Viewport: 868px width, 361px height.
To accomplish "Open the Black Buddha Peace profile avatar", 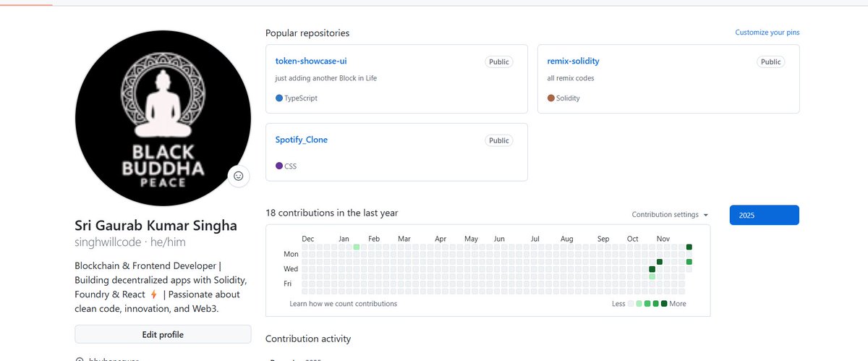I will click(163, 119).
